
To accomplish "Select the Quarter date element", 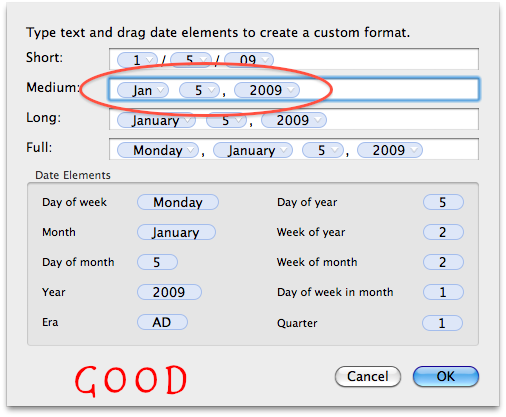I will (x=442, y=323).
